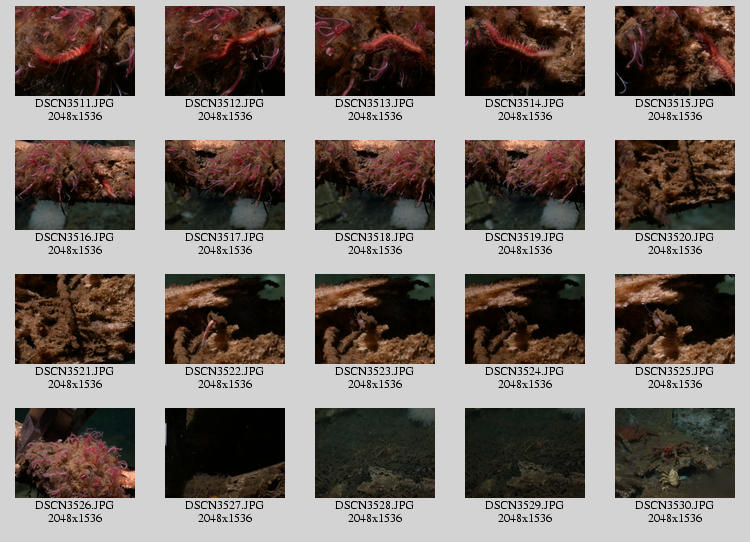
Task: View the DSCN3522.JPG thumbnail
Action: pos(225,319)
